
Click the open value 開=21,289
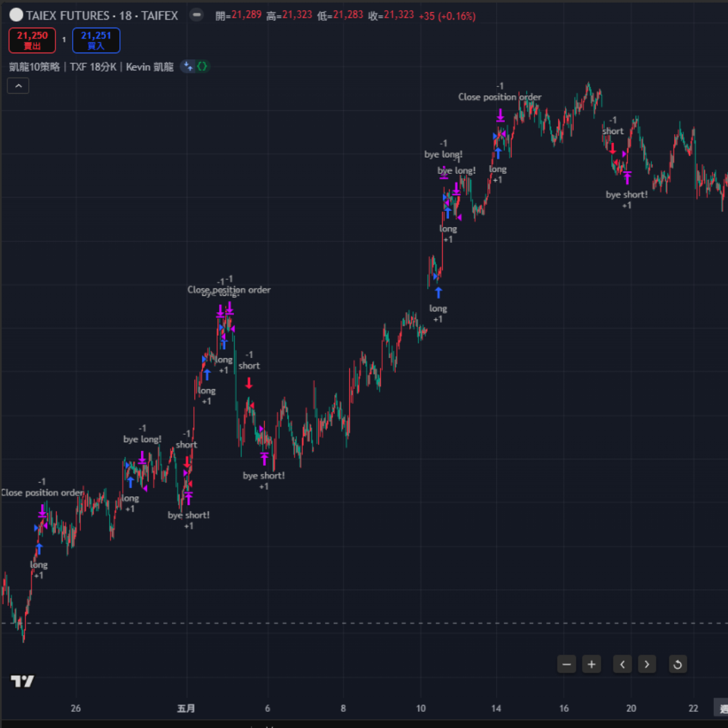[239, 16]
